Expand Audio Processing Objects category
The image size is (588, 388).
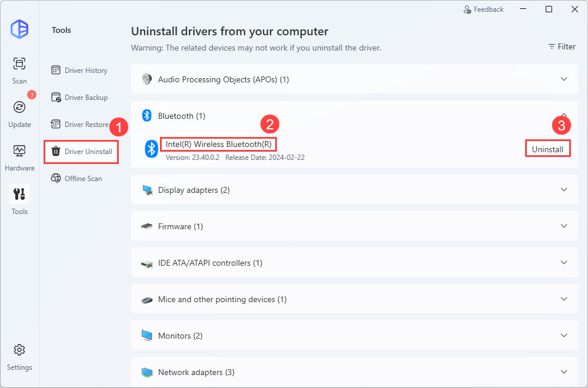(x=563, y=79)
